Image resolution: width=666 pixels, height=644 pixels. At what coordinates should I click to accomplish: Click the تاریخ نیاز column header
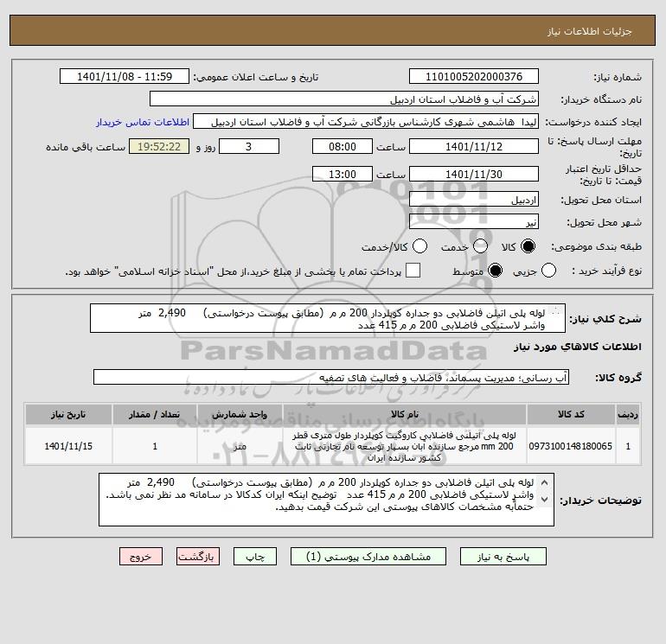pyautogui.click(x=68, y=414)
